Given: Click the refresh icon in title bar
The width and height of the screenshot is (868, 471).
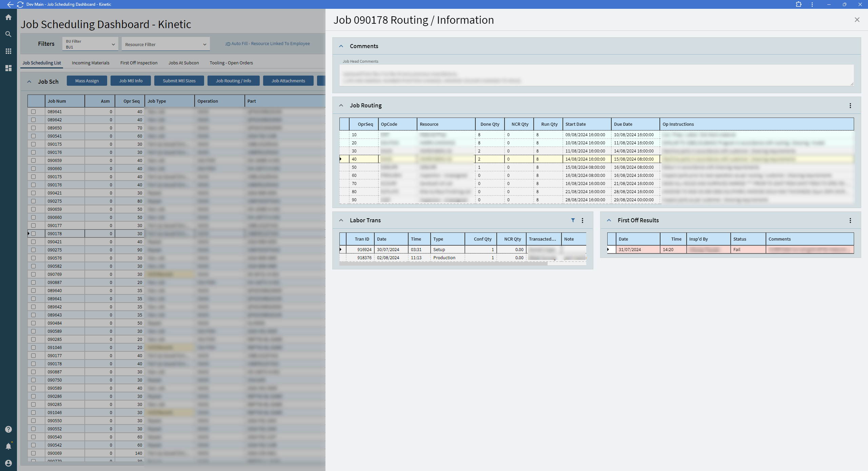Looking at the screenshot, I should 20,4.
